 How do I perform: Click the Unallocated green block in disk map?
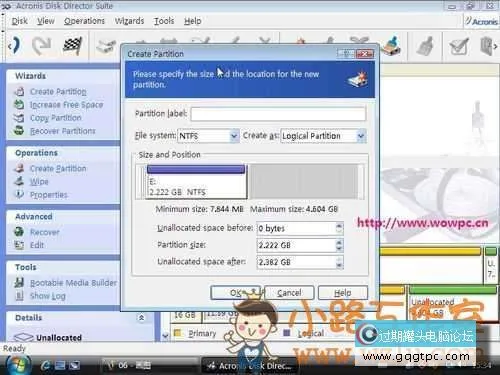coord(453,304)
